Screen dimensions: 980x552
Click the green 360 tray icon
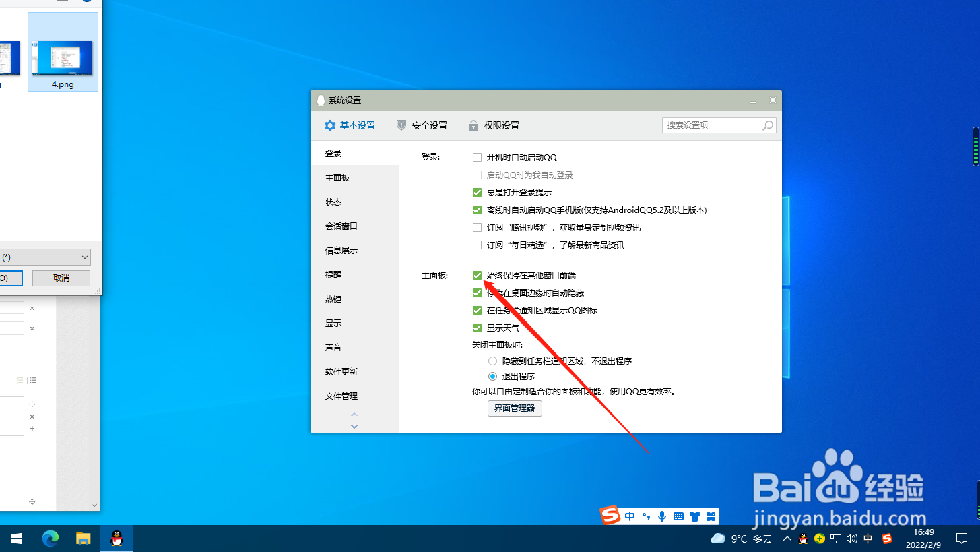pyautogui.click(x=820, y=539)
